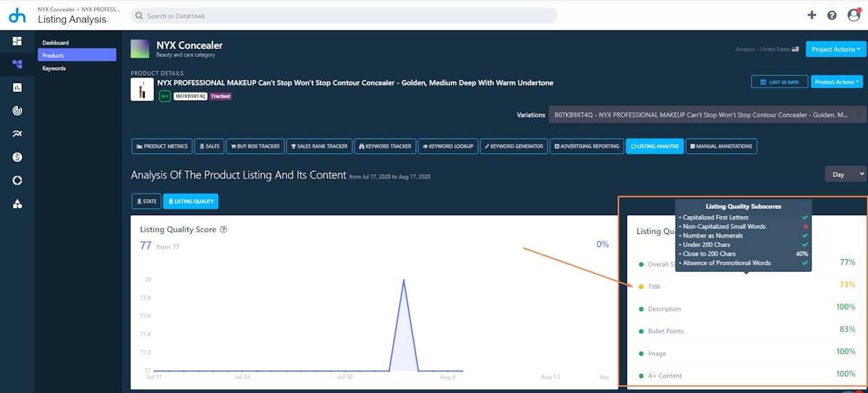This screenshot has height=393, width=868.
Task: Click the NYX Concealer project color thumbnail
Action: (140, 49)
